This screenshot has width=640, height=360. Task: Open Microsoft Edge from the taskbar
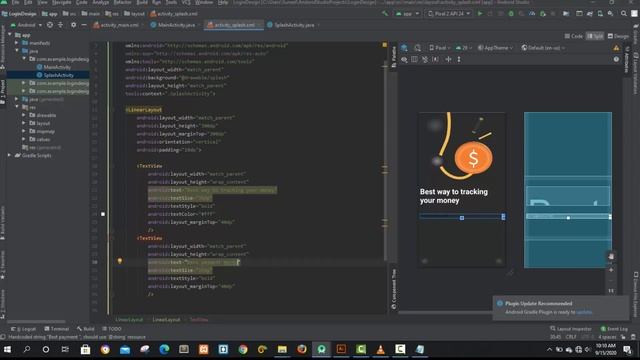pos(164,349)
